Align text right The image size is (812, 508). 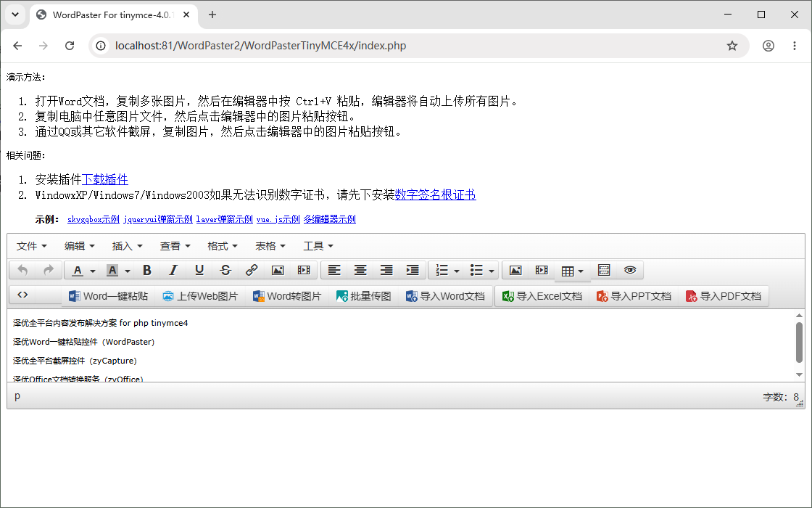pos(386,270)
